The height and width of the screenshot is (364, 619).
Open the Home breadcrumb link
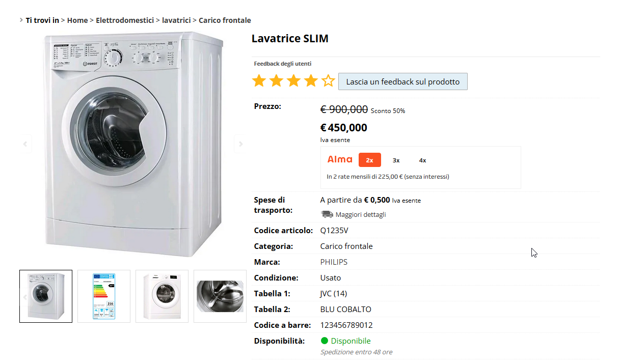(77, 20)
